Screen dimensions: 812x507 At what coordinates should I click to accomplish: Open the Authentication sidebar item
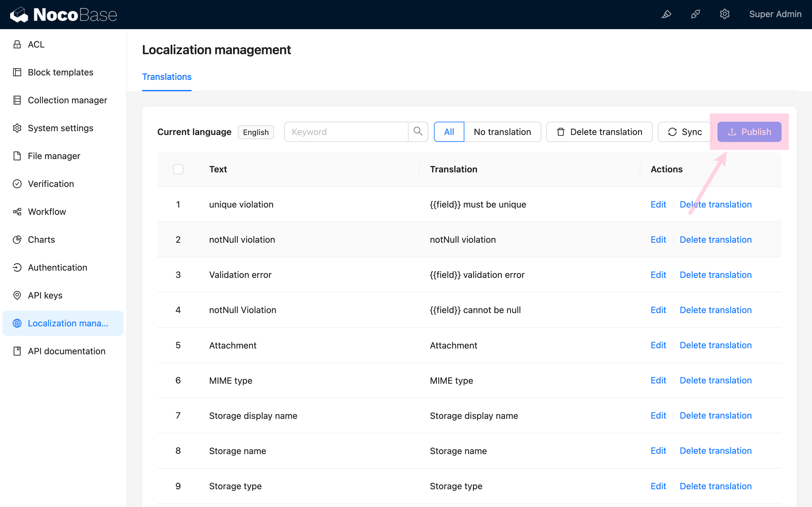[x=57, y=267]
